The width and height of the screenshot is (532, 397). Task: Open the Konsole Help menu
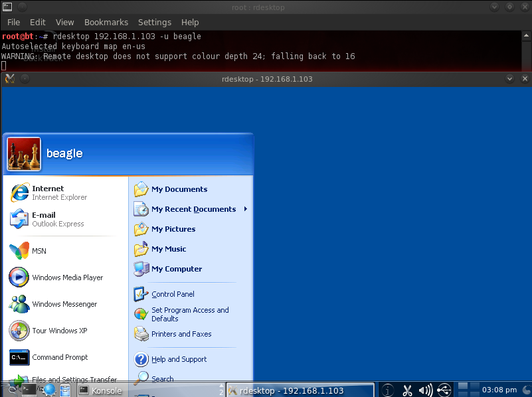coord(190,23)
